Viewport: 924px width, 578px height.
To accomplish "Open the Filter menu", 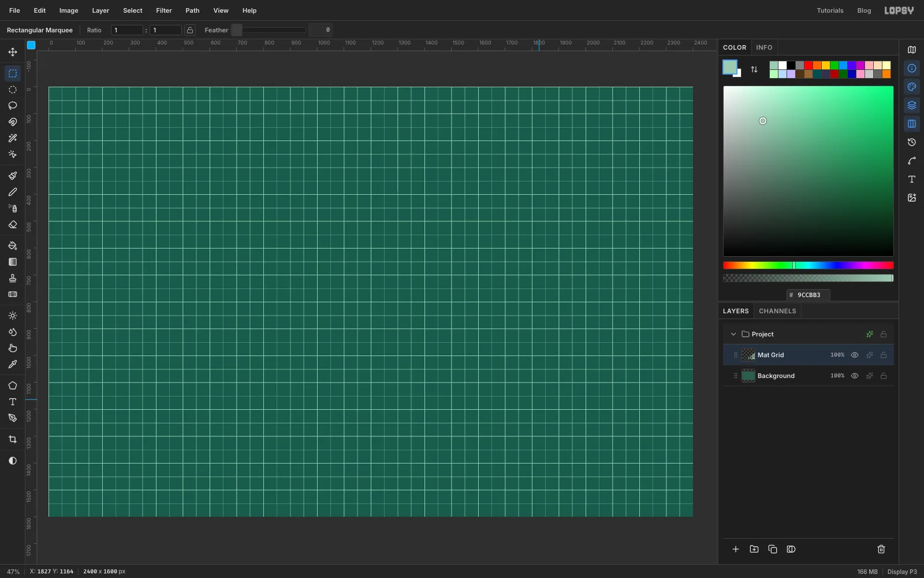I will click(x=164, y=10).
